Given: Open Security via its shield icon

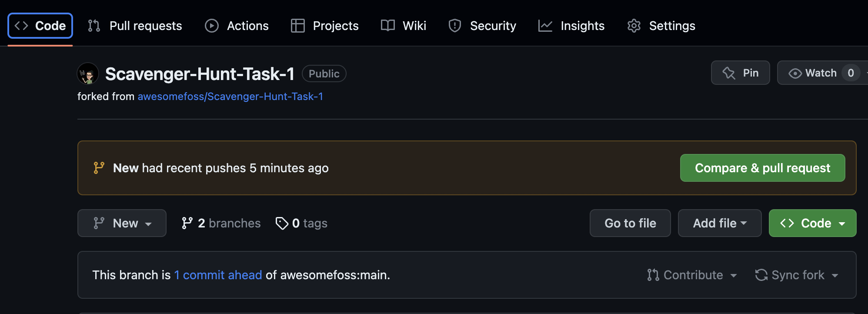Looking at the screenshot, I should point(455,26).
